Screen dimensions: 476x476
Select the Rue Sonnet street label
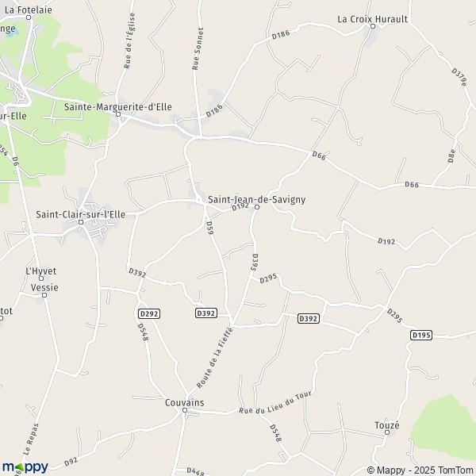(x=198, y=48)
